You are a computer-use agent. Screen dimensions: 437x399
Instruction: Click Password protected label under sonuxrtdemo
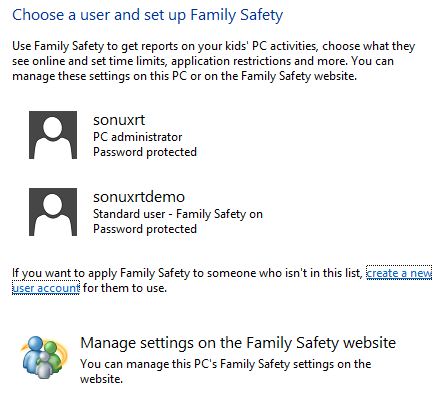point(145,229)
